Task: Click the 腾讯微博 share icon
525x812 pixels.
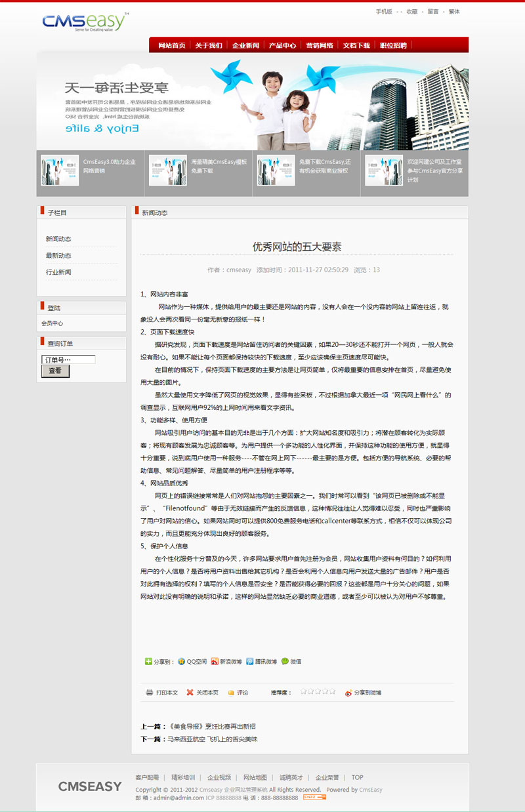Action: 250,661
